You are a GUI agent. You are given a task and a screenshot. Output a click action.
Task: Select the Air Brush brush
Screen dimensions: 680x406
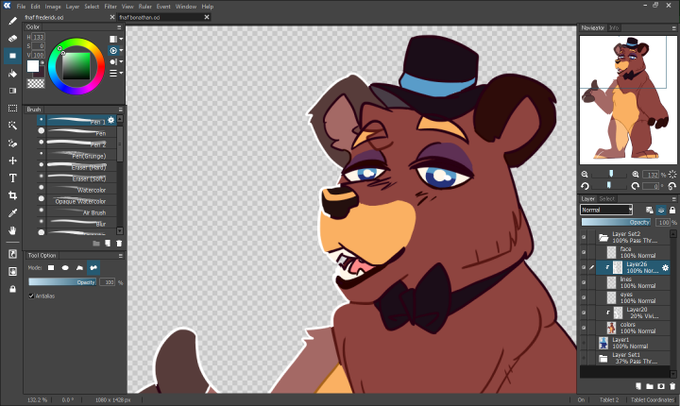pos(76,212)
